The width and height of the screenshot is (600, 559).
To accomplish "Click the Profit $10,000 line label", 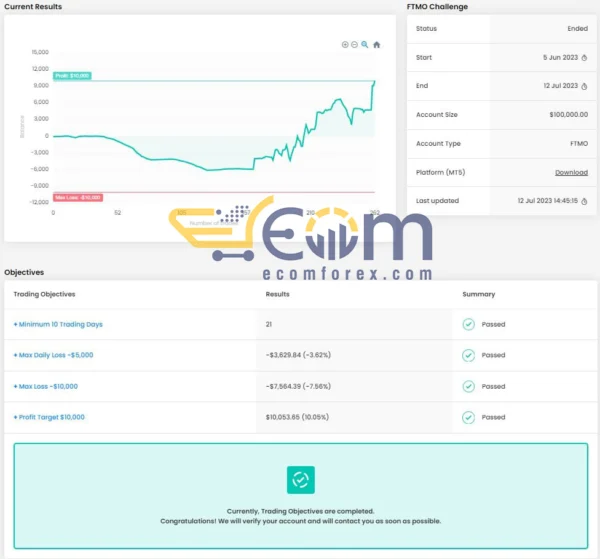I will 73,76.
